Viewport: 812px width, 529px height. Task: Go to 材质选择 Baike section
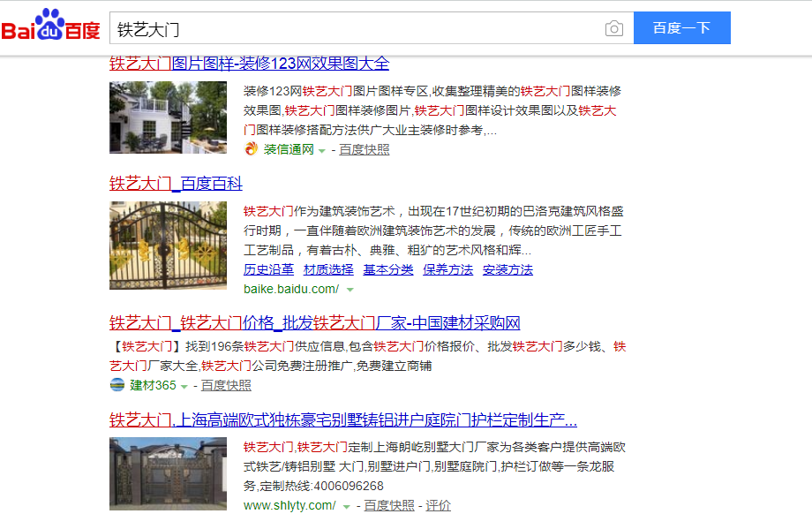(328, 269)
